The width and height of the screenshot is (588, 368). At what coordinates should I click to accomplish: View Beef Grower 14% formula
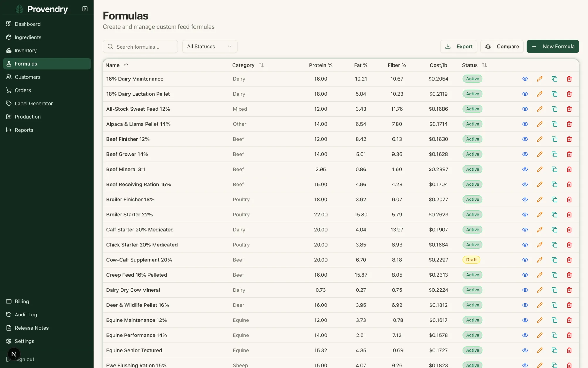click(525, 154)
